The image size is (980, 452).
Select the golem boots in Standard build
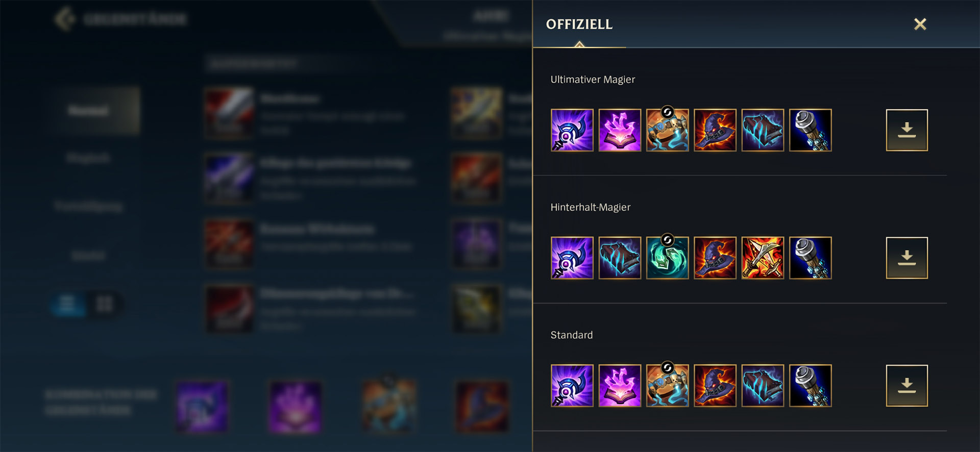click(x=667, y=386)
